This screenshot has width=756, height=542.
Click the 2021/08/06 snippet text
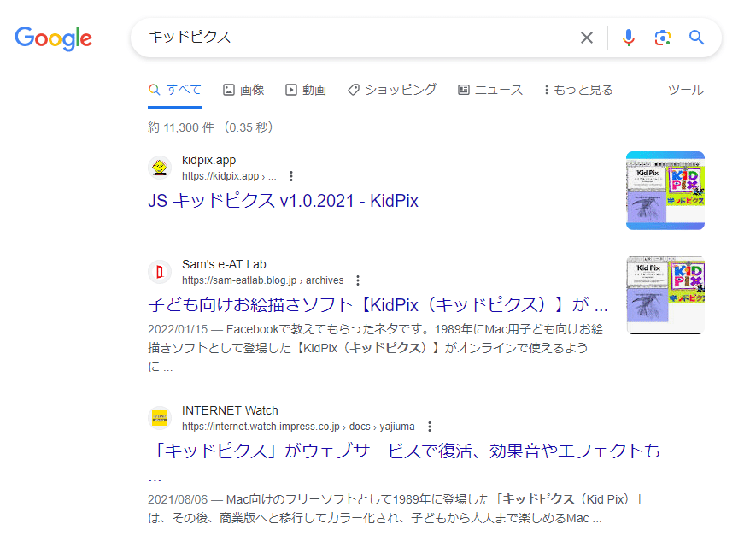click(x=395, y=509)
